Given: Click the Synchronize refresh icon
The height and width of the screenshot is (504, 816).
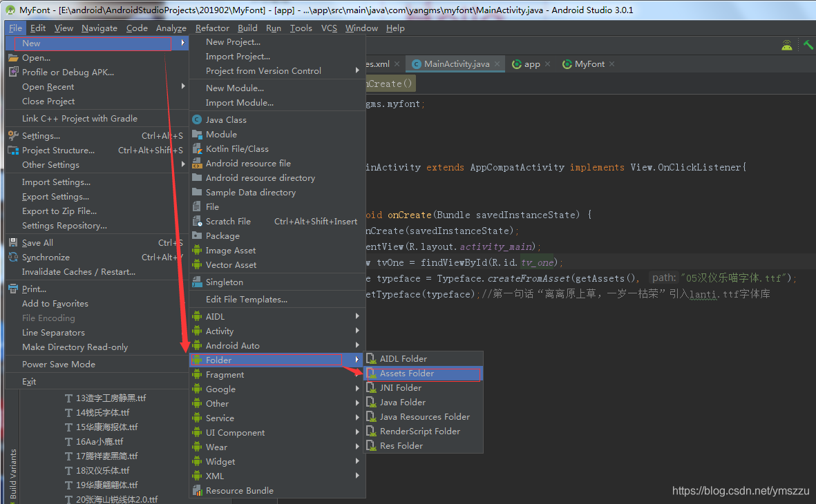Looking at the screenshot, I should [13, 257].
